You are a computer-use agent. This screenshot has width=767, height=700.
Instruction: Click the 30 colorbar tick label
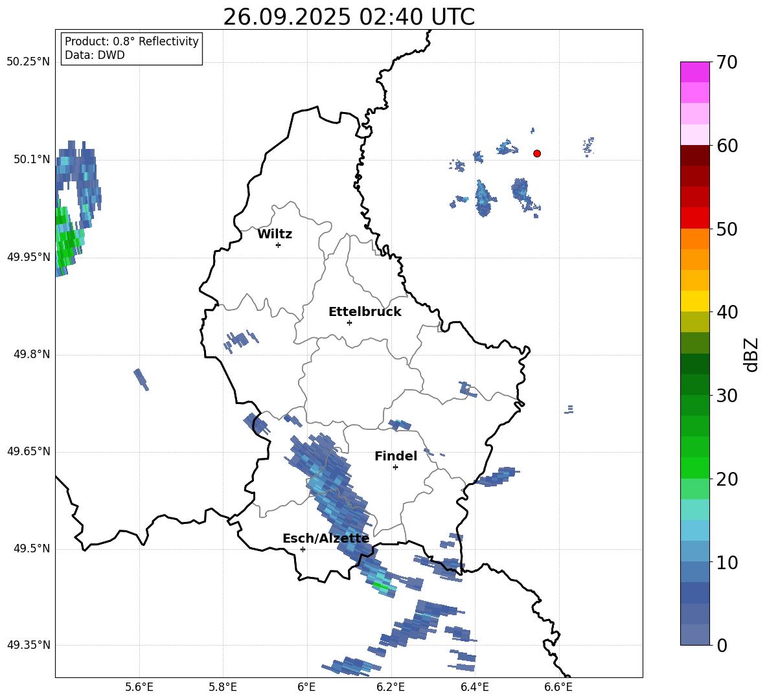tap(727, 396)
